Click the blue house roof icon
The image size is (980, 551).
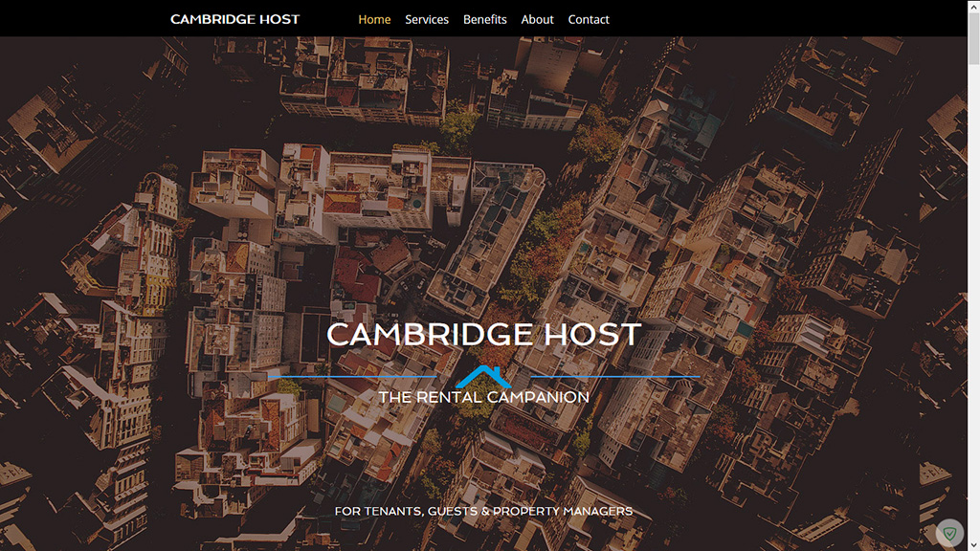tap(483, 377)
